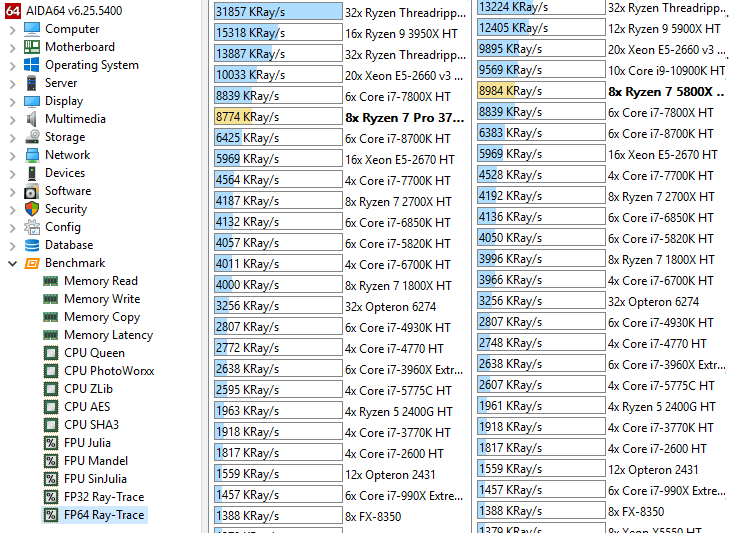Open the FP32 Ray-Trace benchmark
Screen dimensions: 730x533
(x=104, y=497)
